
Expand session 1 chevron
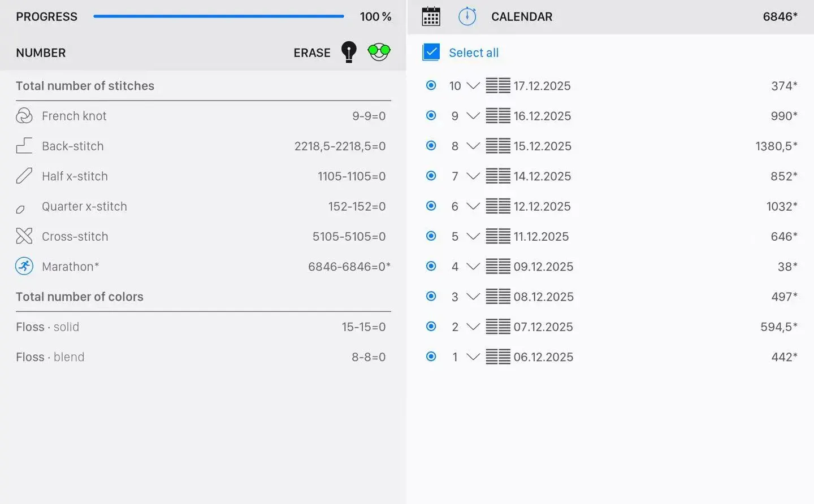(473, 357)
